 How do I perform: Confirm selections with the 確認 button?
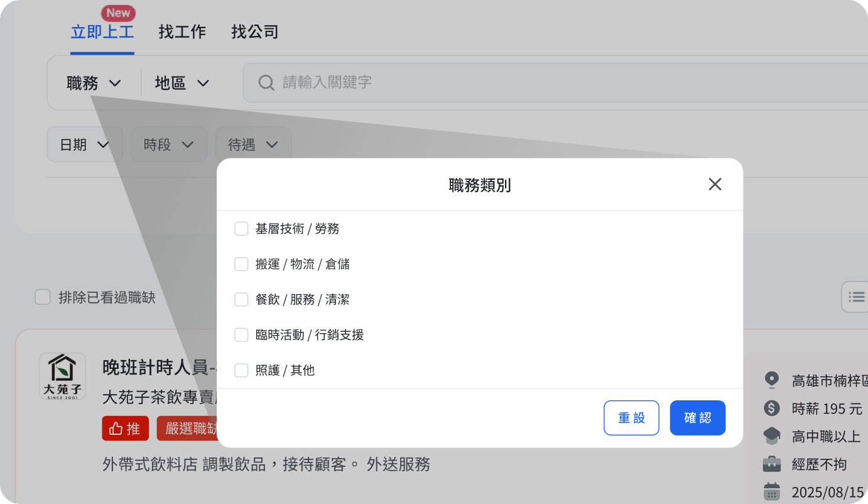[697, 417]
